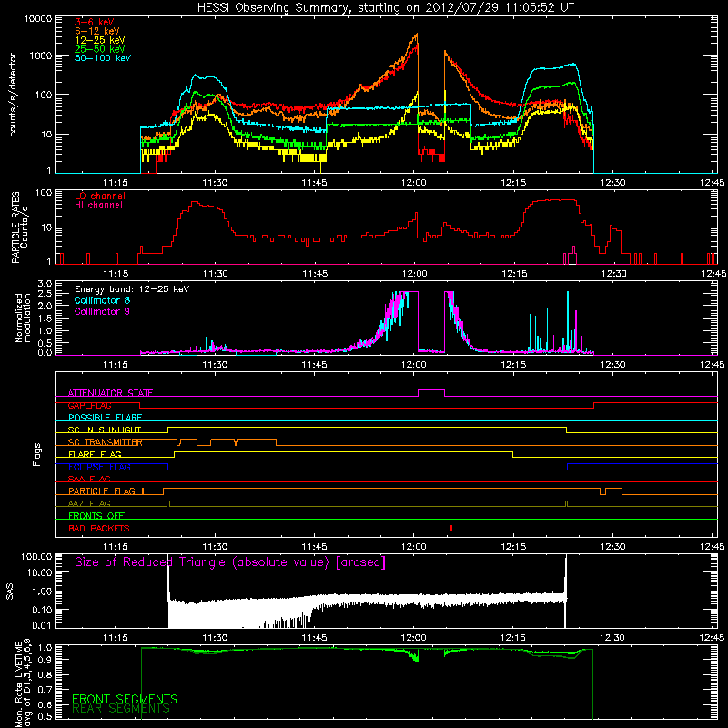The image size is (728, 728).
Task: Click the LO channel legend label
Action: (x=100, y=196)
